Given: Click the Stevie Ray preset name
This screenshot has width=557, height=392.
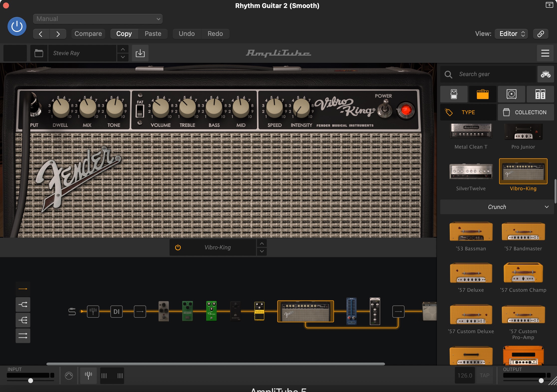Looking at the screenshot, I should point(82,53).
